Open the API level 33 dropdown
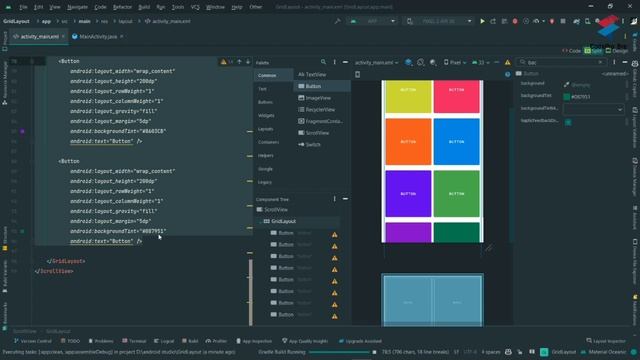 (x=480, y=62)
